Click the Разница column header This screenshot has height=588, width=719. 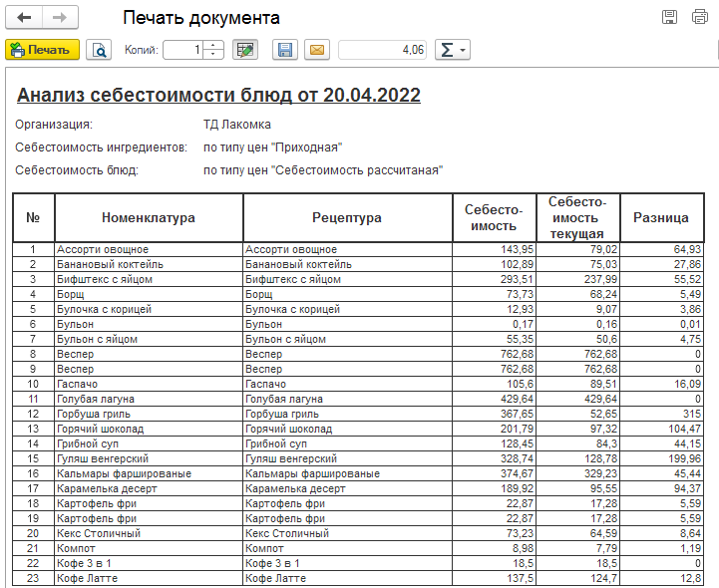(x=661, y=217)
